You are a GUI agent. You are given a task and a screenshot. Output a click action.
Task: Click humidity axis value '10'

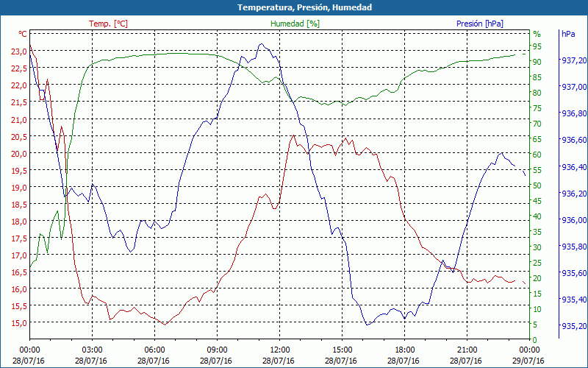point(537,309)
